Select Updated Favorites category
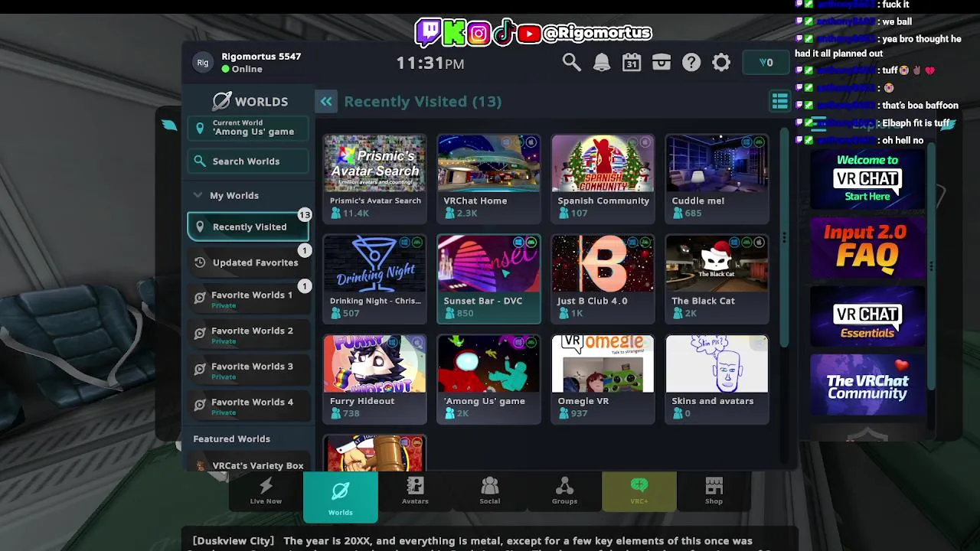 (x=248, y=262)
